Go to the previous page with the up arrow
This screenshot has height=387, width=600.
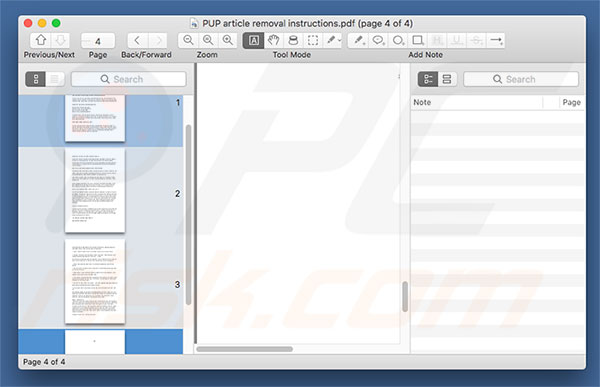pyautogui.click(x=41, y=40)
